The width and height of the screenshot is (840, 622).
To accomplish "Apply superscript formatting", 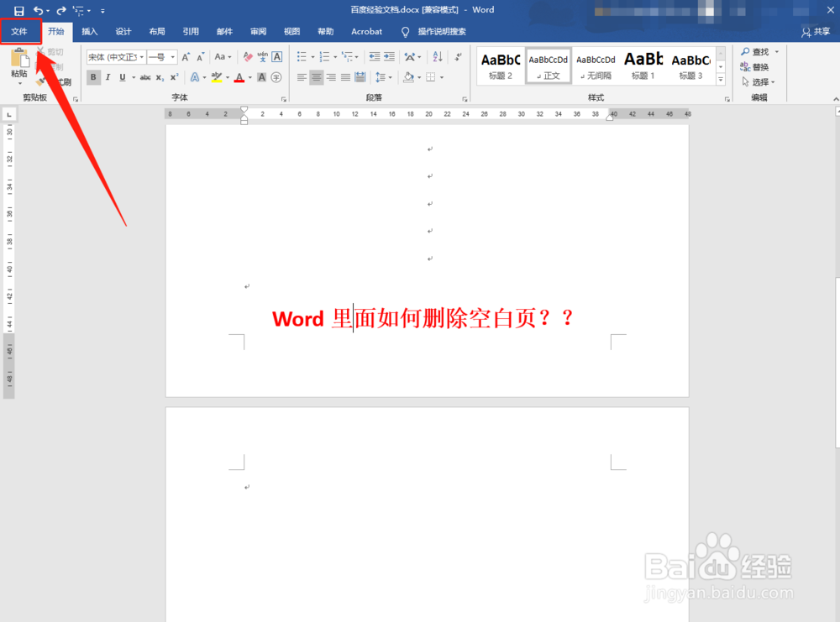I will tap(174, 77).
